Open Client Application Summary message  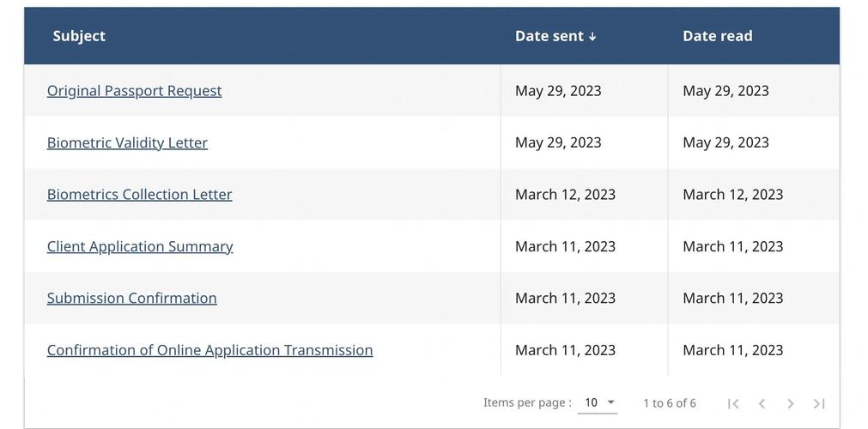140,246
